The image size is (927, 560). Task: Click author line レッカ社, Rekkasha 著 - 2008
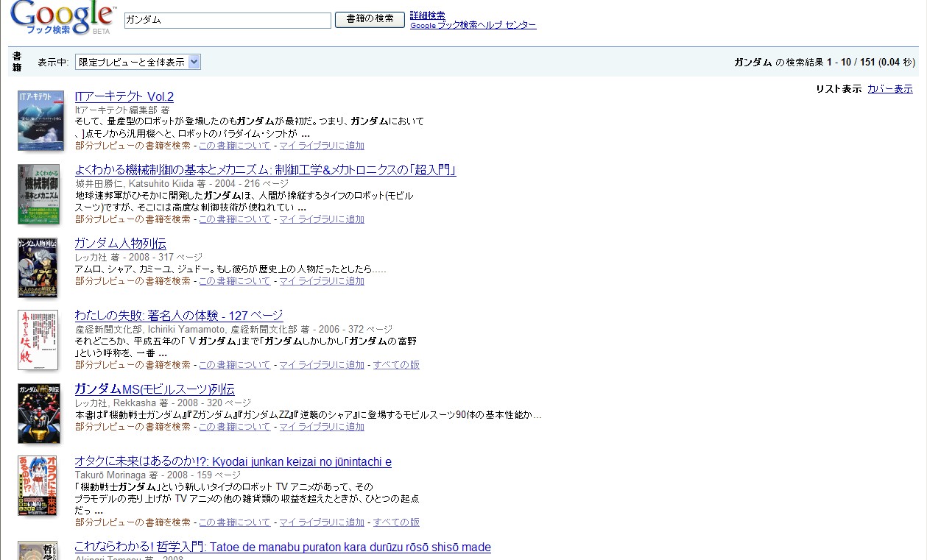tap(163, 403)
